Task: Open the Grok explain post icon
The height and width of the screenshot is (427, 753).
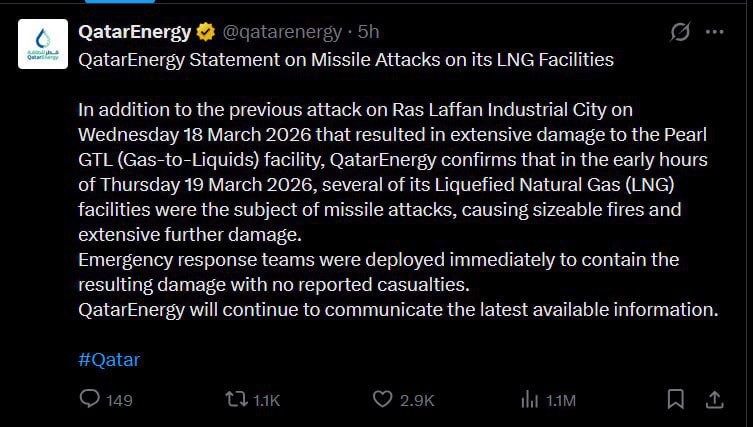Action: click(679, 32)
